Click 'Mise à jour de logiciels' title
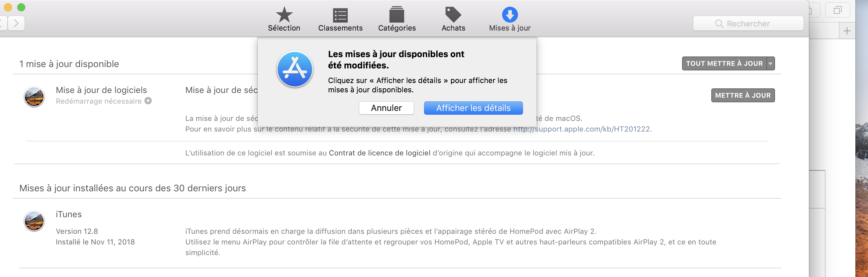Image resolution: width=868 pixels, height=277 pixels. 101,90
